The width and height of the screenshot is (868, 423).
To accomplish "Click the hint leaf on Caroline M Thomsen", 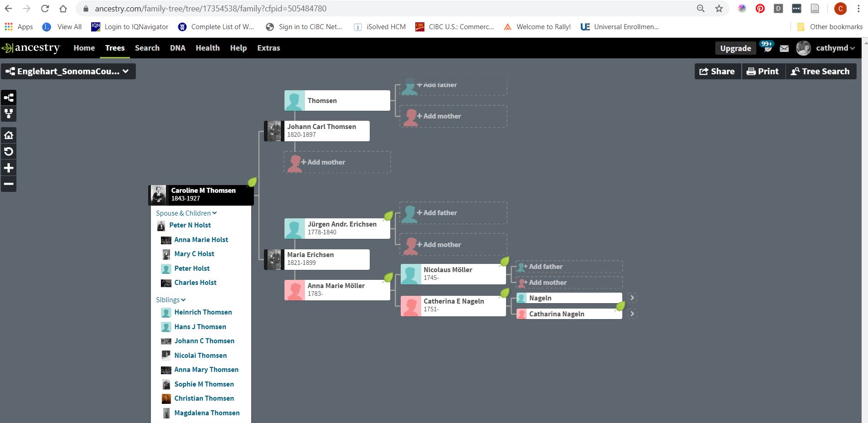I will [x=252, y=182].
